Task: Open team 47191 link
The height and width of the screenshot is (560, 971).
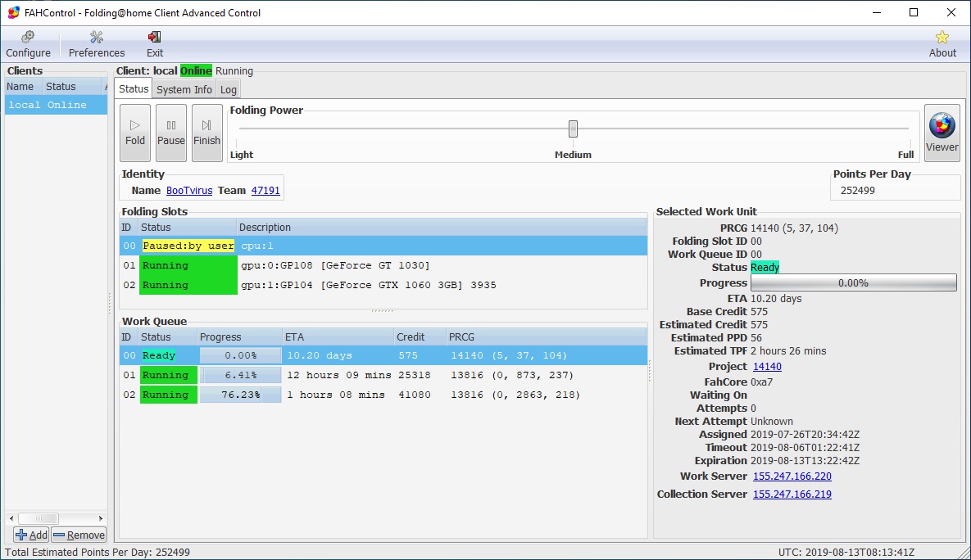Action: coord(265,191)
